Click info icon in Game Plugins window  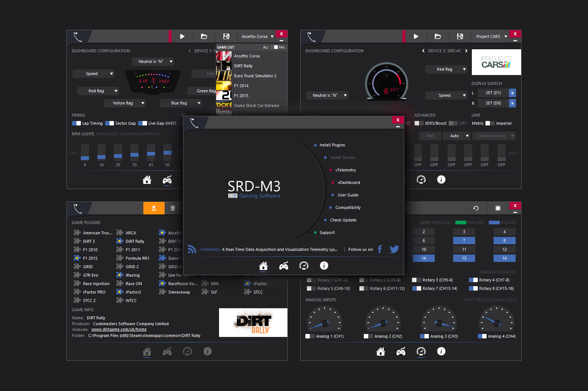click(208, 351)
